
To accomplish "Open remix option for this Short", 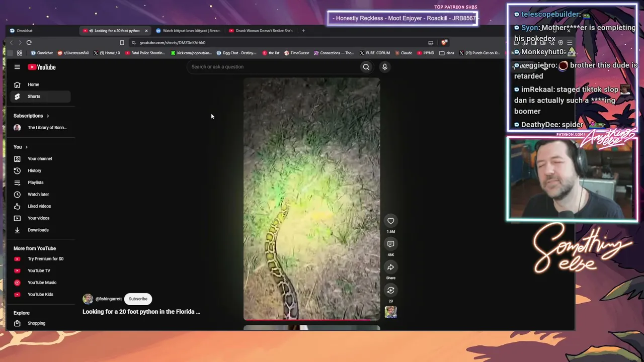I will point(391,290).
